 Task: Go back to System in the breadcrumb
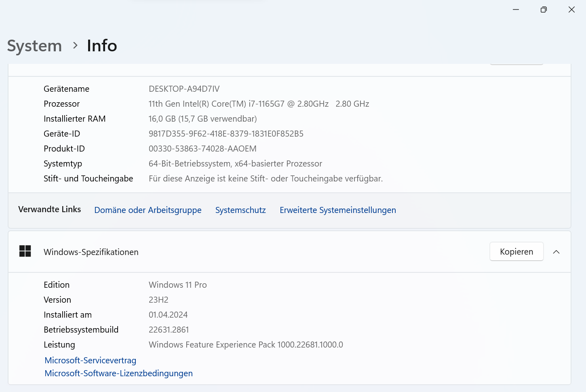[x=35, y=46]
